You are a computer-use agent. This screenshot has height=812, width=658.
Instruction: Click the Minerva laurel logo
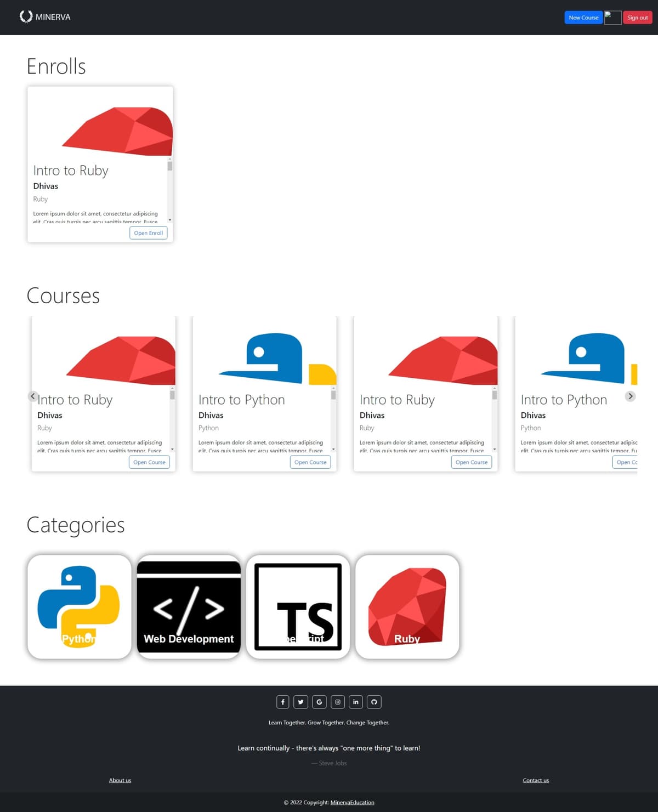(26, 16)
